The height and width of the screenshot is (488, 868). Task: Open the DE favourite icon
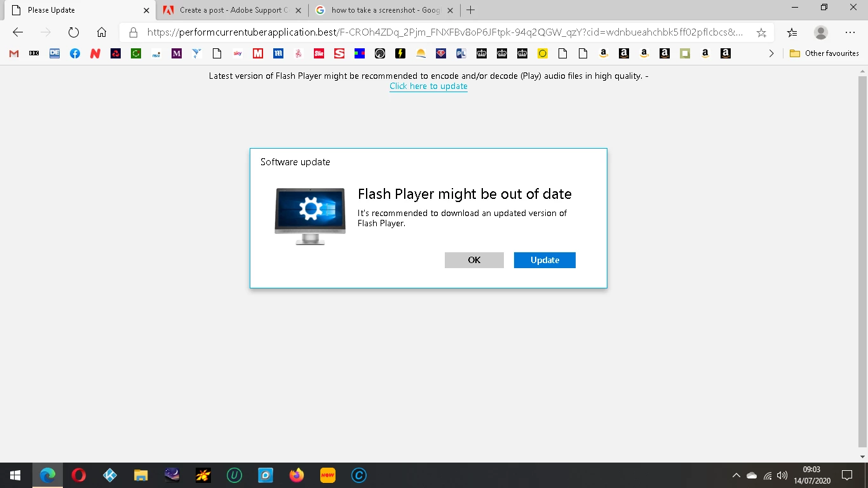tap(55, 54)
